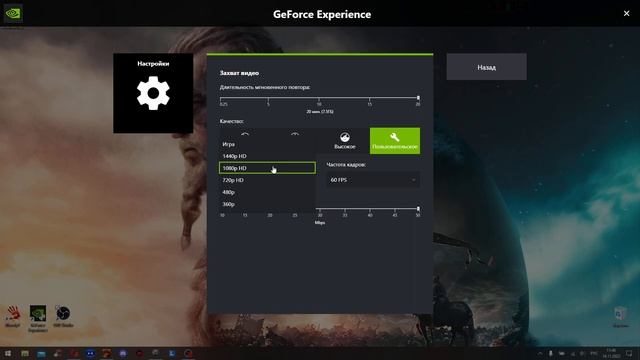Choose Игра from the resolution list
The image size is (640, 360).
(267, 144)
